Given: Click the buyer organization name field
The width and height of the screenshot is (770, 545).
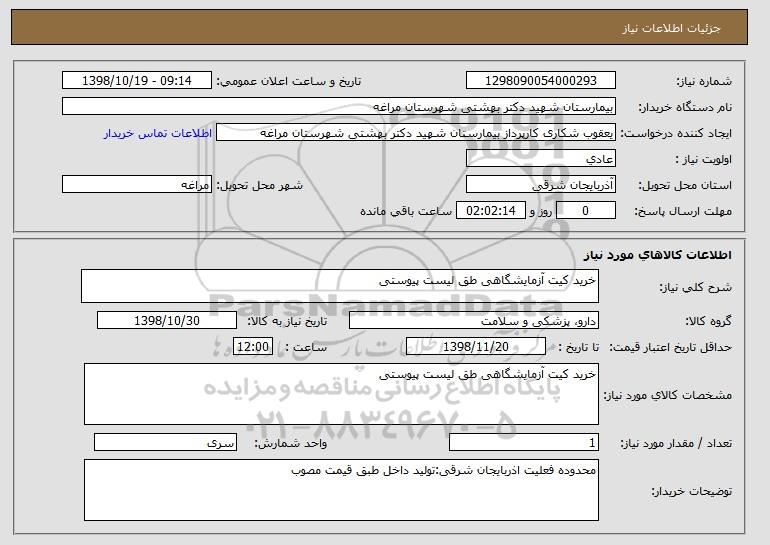Looking at the screenshot, I should (339, 107).
